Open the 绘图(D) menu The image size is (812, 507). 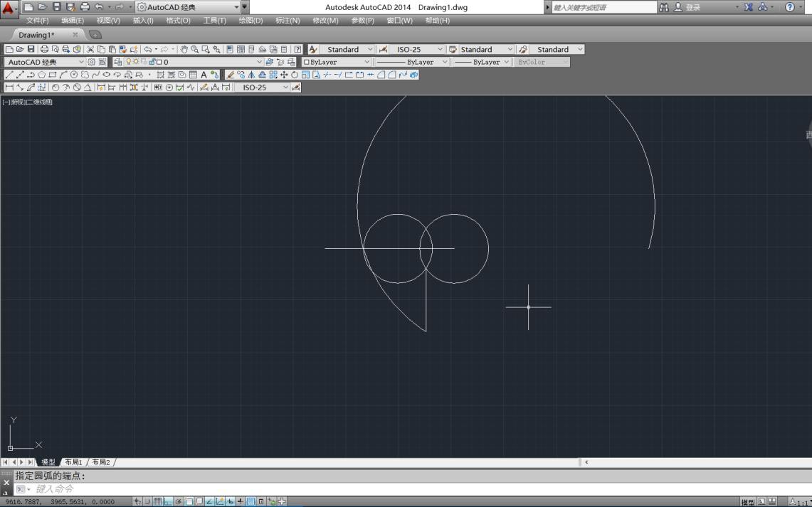[251, 21]
